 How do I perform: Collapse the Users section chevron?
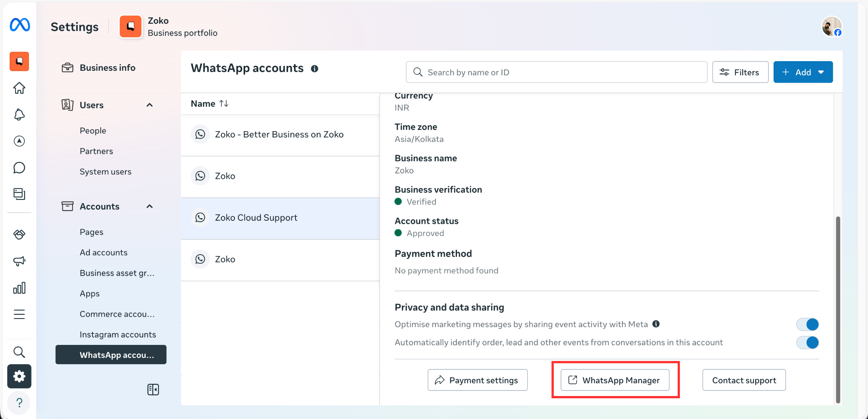pos(150,105)
